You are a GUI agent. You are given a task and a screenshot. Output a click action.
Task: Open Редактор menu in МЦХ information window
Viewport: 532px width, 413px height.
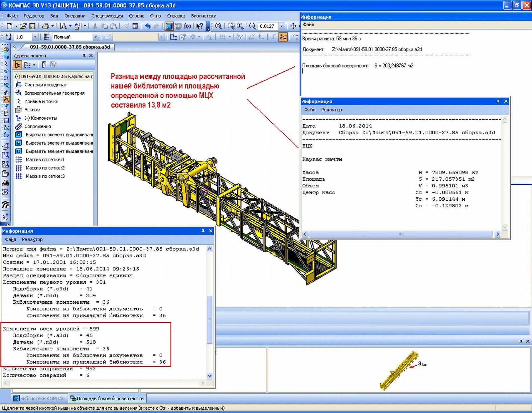click(x=331, y=110)
